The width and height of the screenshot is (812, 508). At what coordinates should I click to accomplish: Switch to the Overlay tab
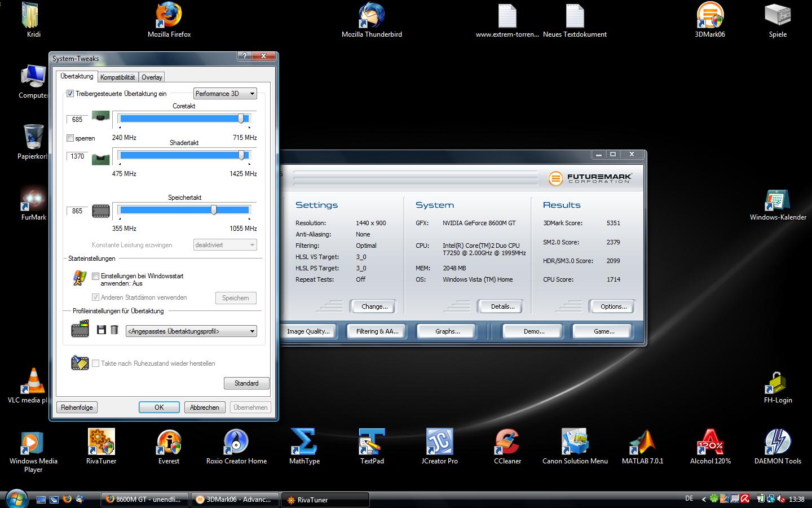[152, 77]
